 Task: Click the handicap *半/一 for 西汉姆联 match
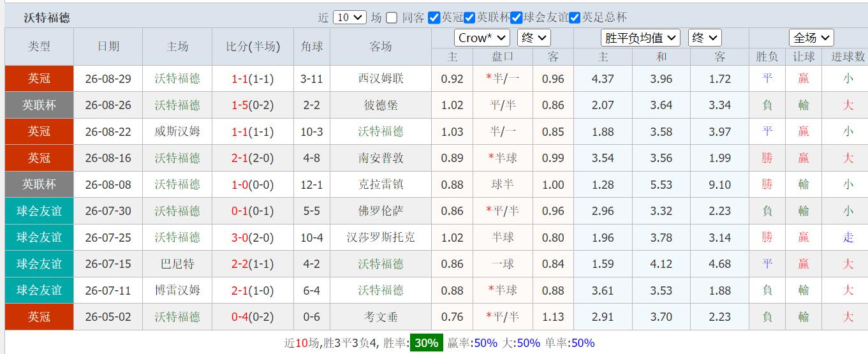503,79
